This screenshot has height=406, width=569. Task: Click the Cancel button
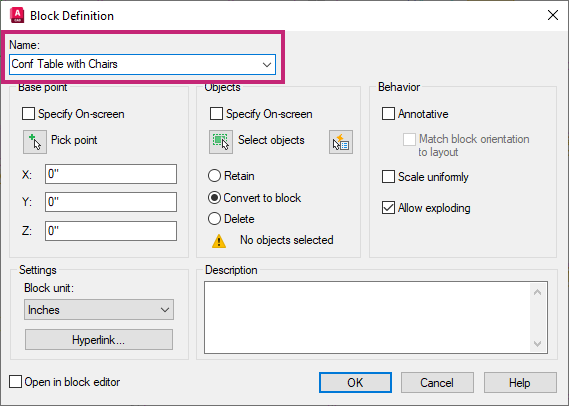point(437,382)
